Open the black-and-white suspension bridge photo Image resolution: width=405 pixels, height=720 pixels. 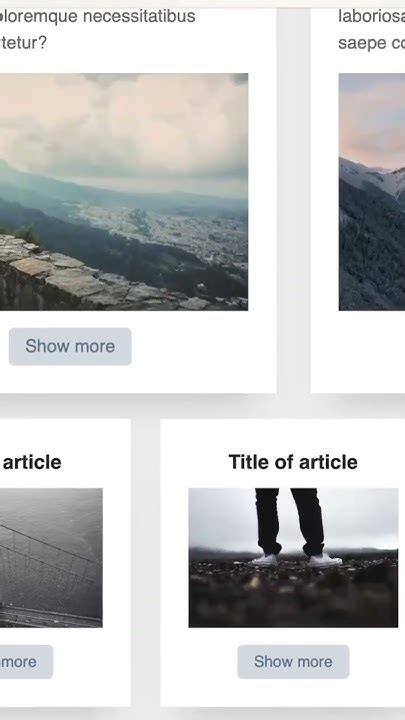point(51,557)
